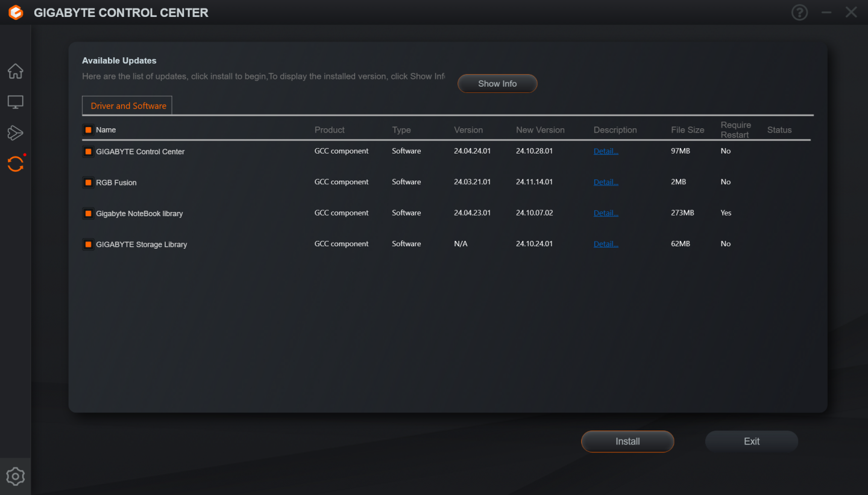This screenshot has height=495, width=868.
Task: Click the Status column header
Action: [779, 129]
